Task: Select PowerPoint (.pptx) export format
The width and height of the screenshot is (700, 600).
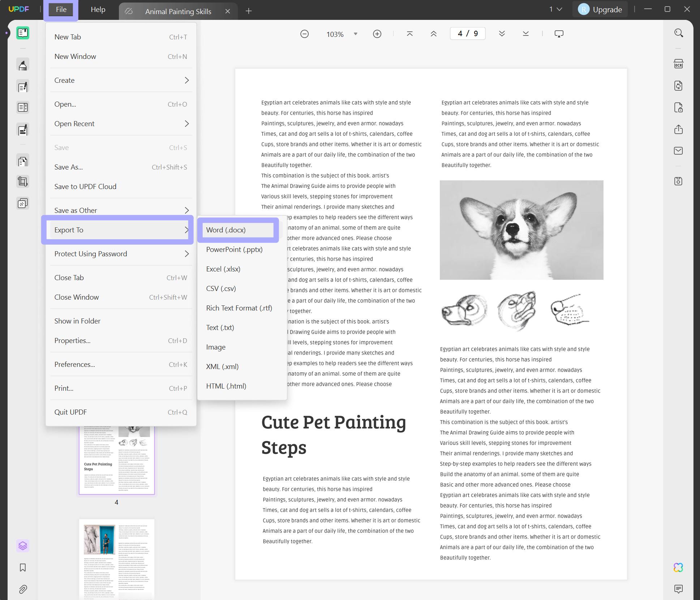Action: click(234, 249)
